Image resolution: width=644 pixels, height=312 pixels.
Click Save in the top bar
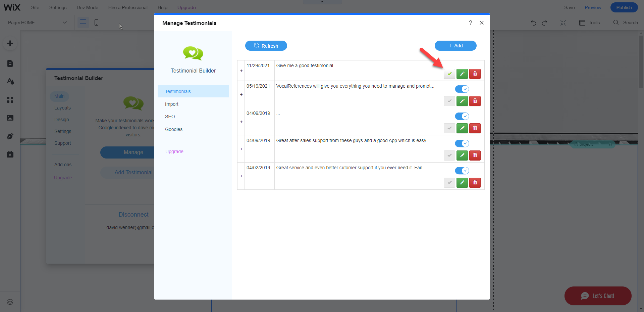(569, 7)
